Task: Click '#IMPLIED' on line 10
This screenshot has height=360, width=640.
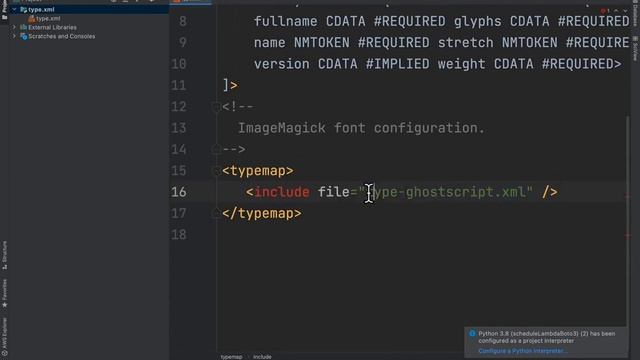Action: pos(398,64)
